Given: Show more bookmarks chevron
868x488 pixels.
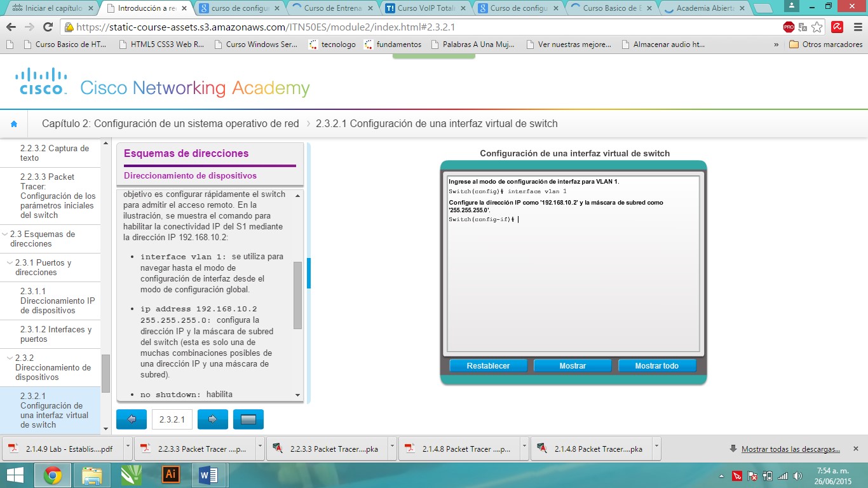Looking at the screenshot, I should [776, 44].
